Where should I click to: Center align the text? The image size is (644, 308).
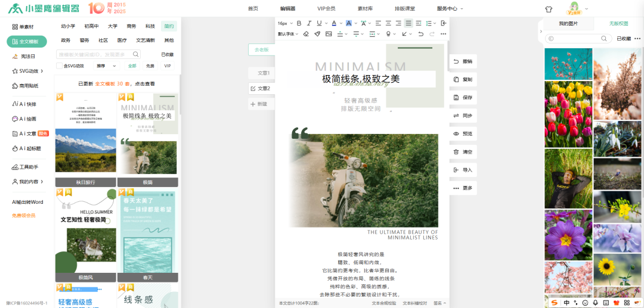pyautogui.click(x=388, y=23)
